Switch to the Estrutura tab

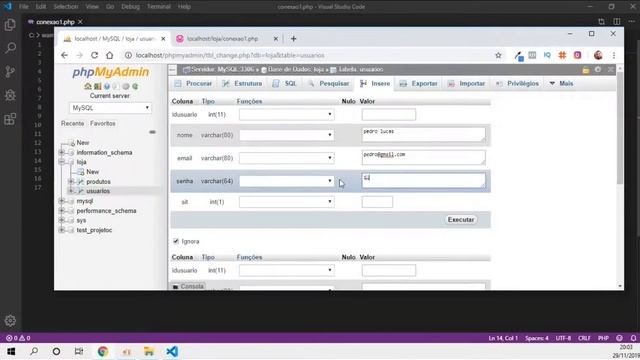point(242,83)
